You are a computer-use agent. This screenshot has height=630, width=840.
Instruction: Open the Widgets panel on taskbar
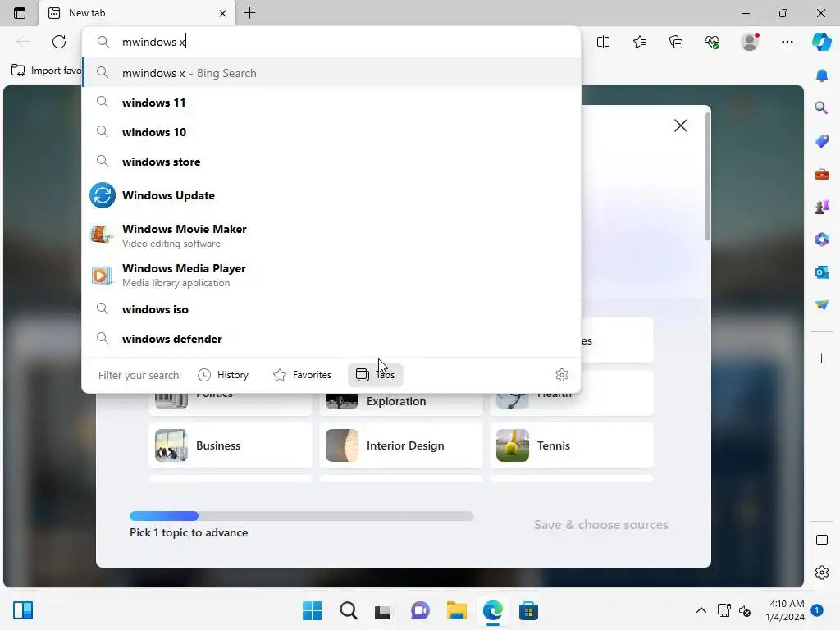click(x=23, y=610)
